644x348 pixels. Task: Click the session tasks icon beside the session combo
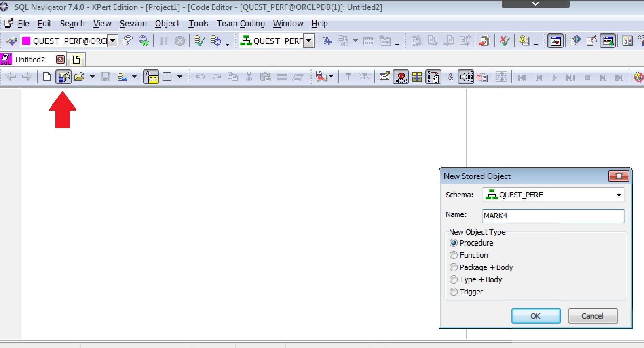[x=127, y=41]
